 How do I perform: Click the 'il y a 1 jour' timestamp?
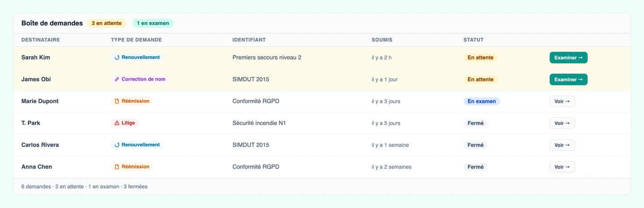(385, 79)
